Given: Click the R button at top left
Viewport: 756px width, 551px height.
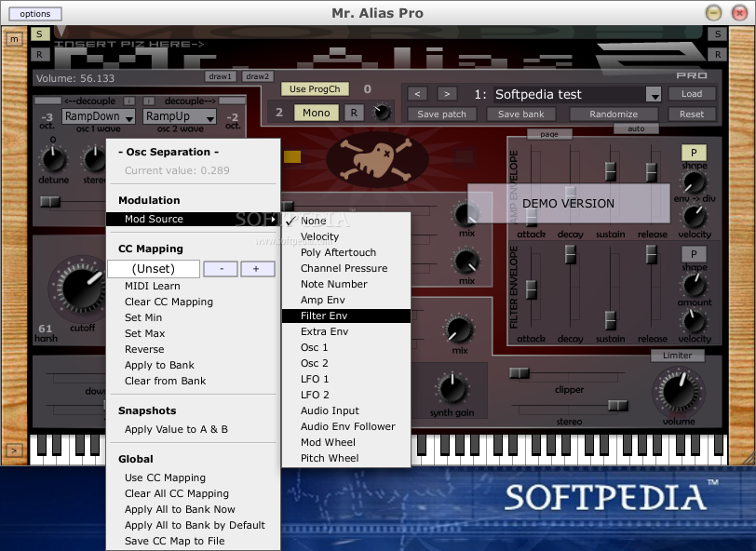Looking at the screenshot, I should coord(39,55).
